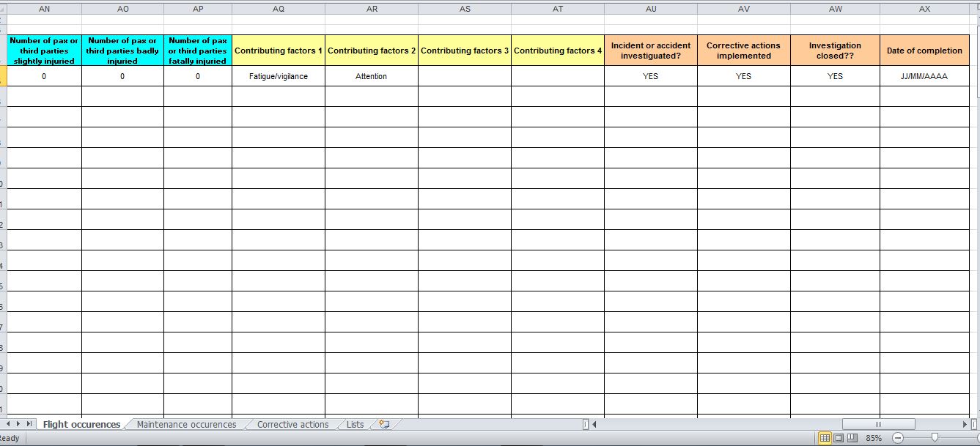The width and height of the screenshot is (980, 446).
Task: Click the 85% zoom level indicator
Action: [x=873, y=438]
